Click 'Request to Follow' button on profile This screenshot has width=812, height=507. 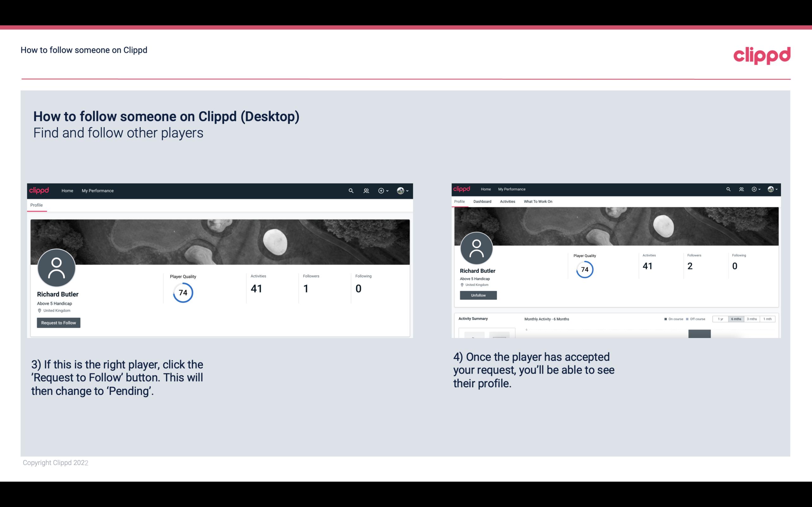[x=58, y=322]
